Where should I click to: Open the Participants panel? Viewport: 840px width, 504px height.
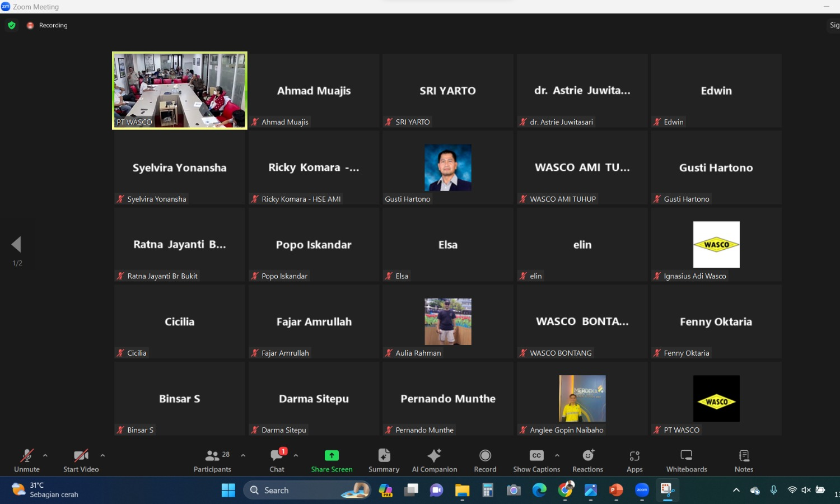[212, 460]
